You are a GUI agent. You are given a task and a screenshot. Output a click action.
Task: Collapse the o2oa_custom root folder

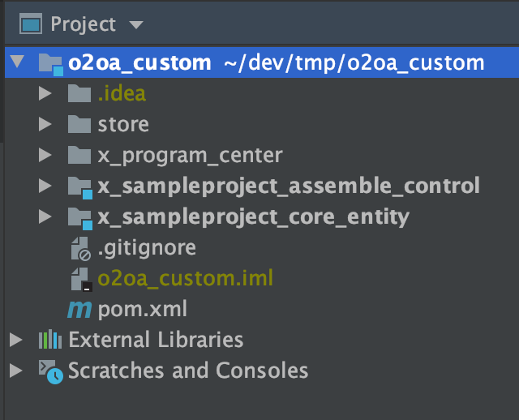click(x=17, y=62)
